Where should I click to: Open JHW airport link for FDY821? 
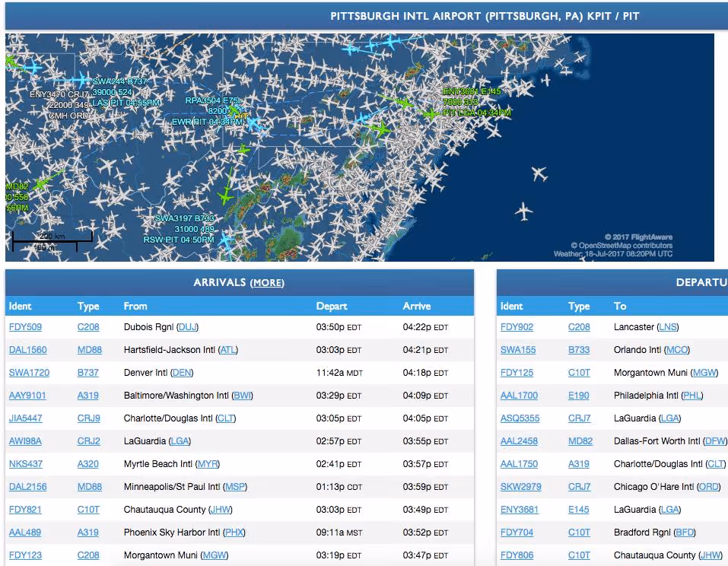click(220, 510)
